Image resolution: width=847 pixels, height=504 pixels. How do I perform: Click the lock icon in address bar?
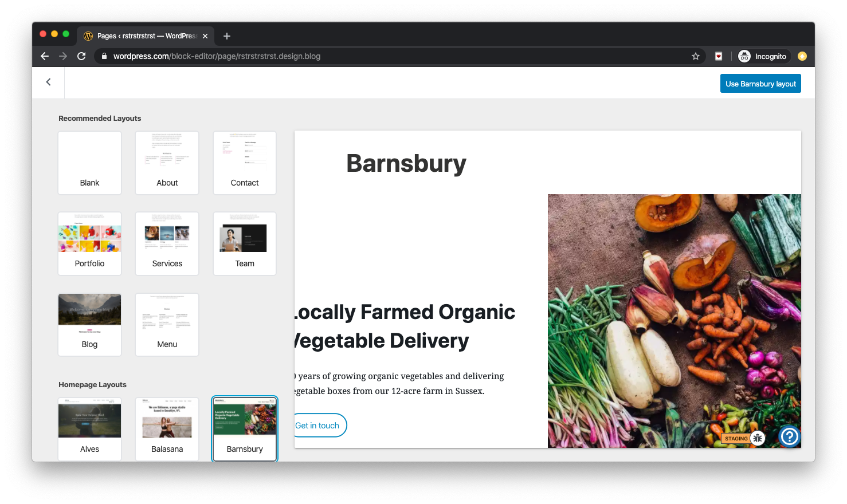click(104, 56)
